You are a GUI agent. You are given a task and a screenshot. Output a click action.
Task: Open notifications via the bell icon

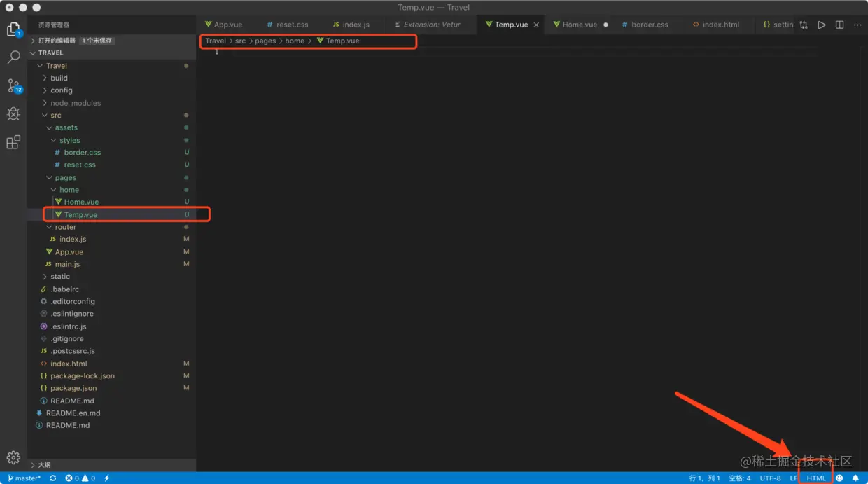tap(855, 478)
